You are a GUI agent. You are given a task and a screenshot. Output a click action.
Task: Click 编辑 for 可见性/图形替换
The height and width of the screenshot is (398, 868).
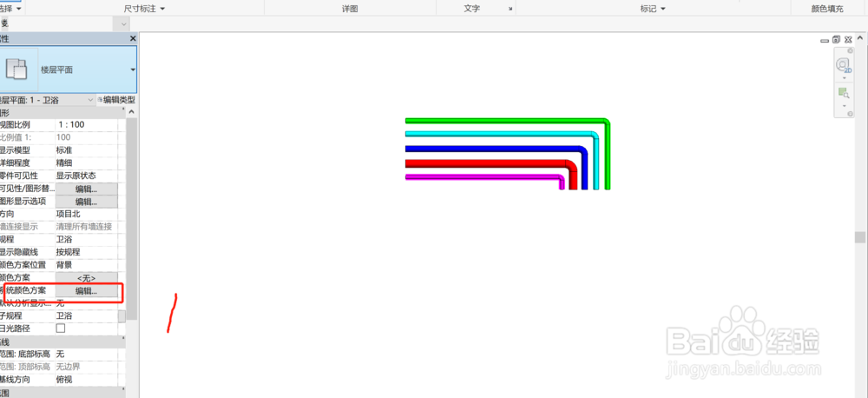86,189
